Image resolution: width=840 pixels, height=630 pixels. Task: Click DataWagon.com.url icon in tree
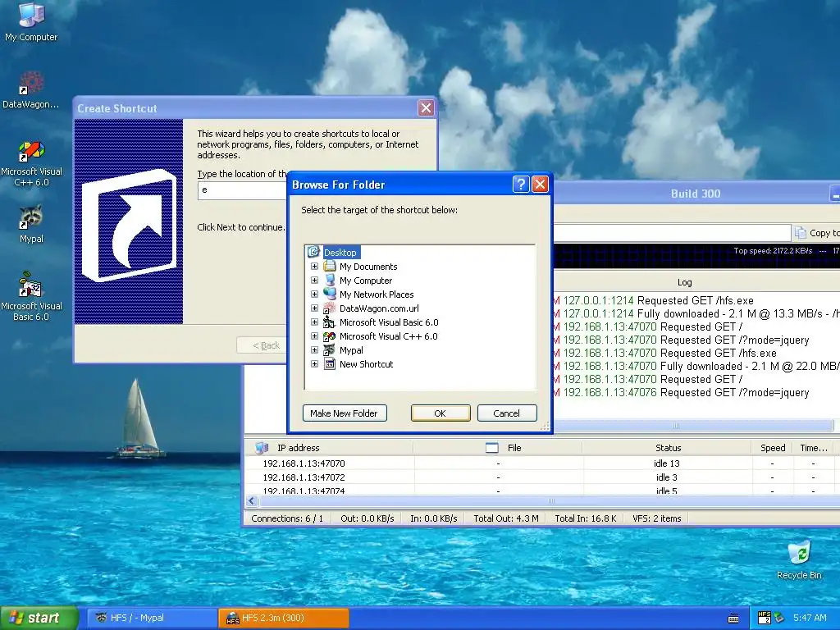pos(330,308)
